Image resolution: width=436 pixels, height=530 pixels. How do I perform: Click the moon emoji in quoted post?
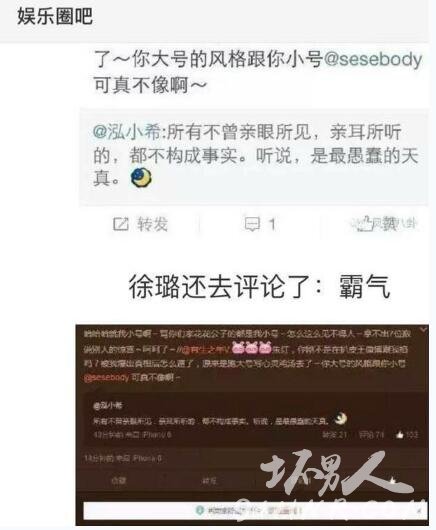pos(141,176)
